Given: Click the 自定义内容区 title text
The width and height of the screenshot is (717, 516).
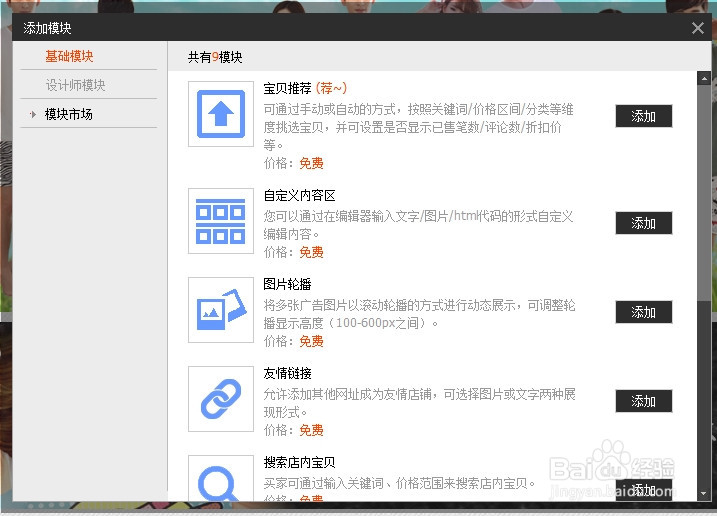Looking at the screenshot, I should click(300, 195).
